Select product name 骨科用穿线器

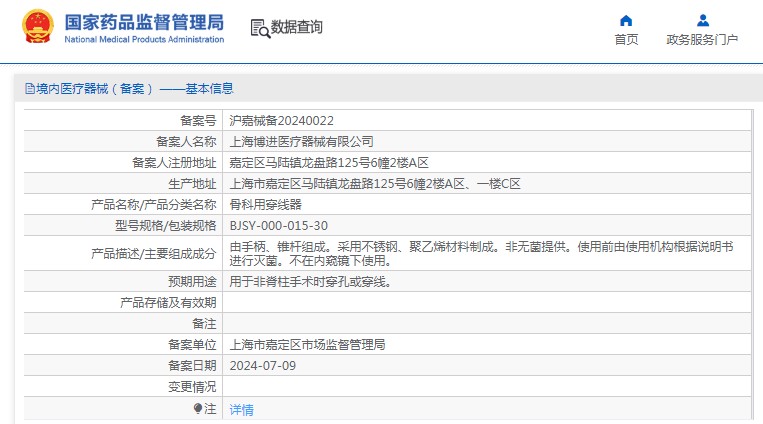[266, 204]
